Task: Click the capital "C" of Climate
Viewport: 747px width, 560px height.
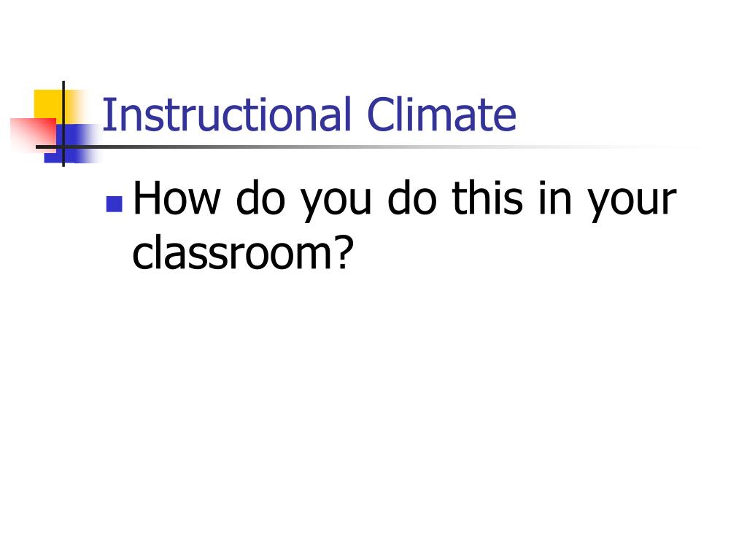Action: [x=381, y=114]
